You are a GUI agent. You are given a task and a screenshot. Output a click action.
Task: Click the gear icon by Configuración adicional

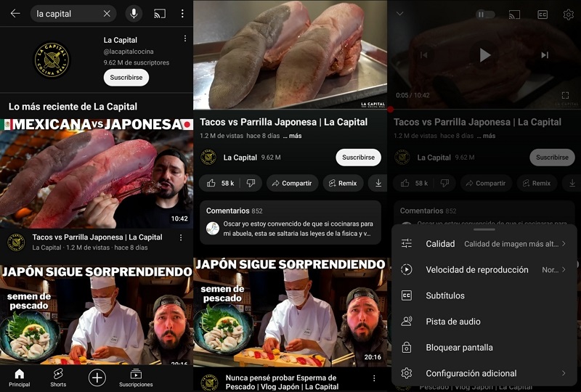[407, 373]
